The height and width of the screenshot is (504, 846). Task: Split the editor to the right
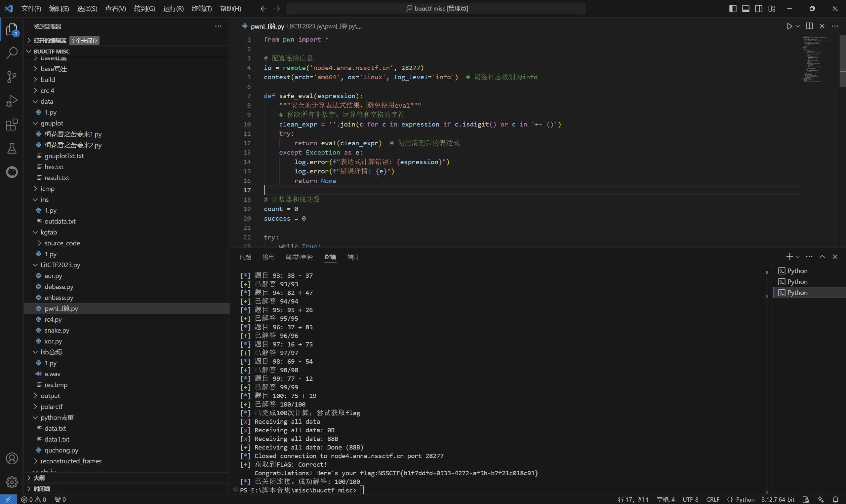tap(810, 26)
